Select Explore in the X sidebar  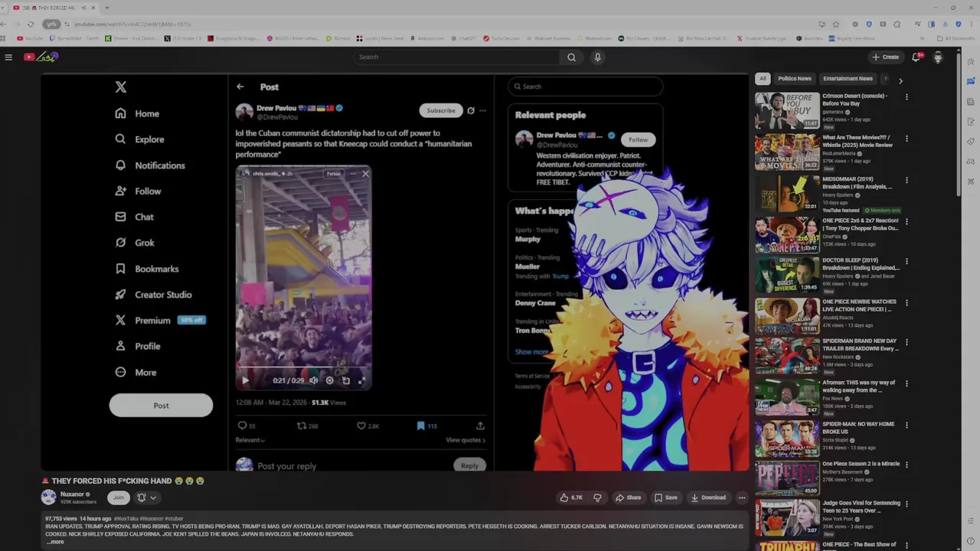tap(139, 139)
